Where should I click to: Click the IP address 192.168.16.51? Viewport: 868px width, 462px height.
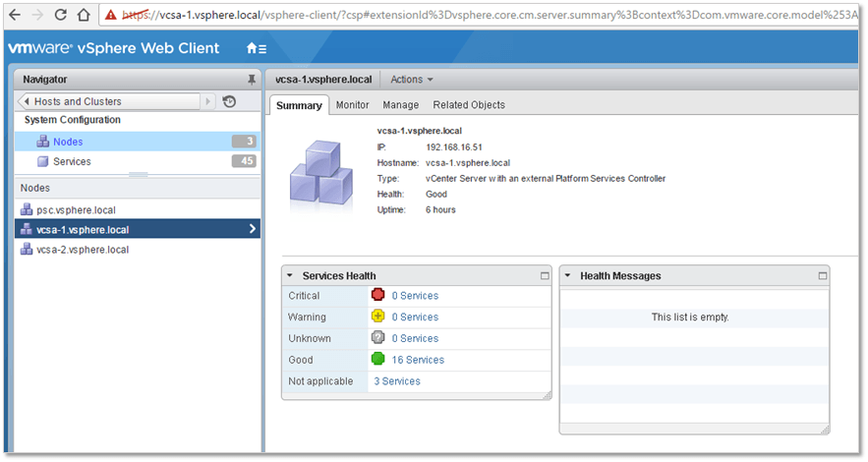point(454,147)
